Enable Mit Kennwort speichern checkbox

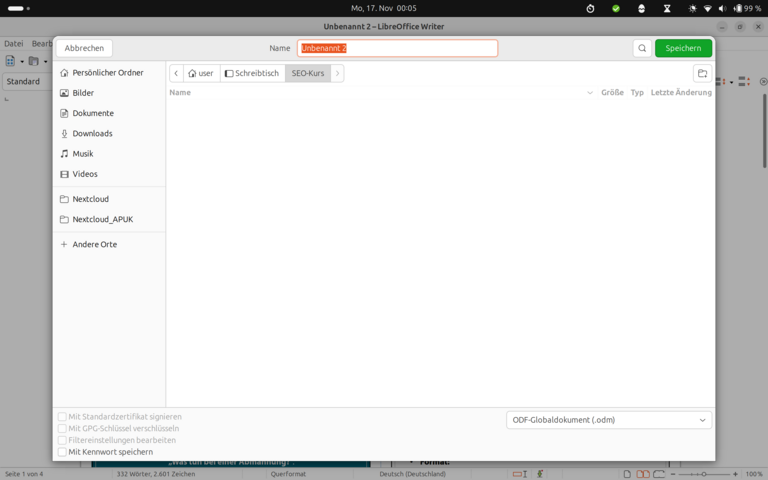62,452
